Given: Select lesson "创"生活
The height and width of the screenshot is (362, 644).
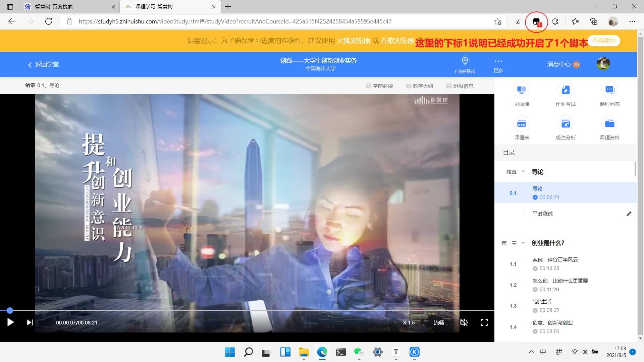Looking at the screenshot, I should [x=542, y=301].
